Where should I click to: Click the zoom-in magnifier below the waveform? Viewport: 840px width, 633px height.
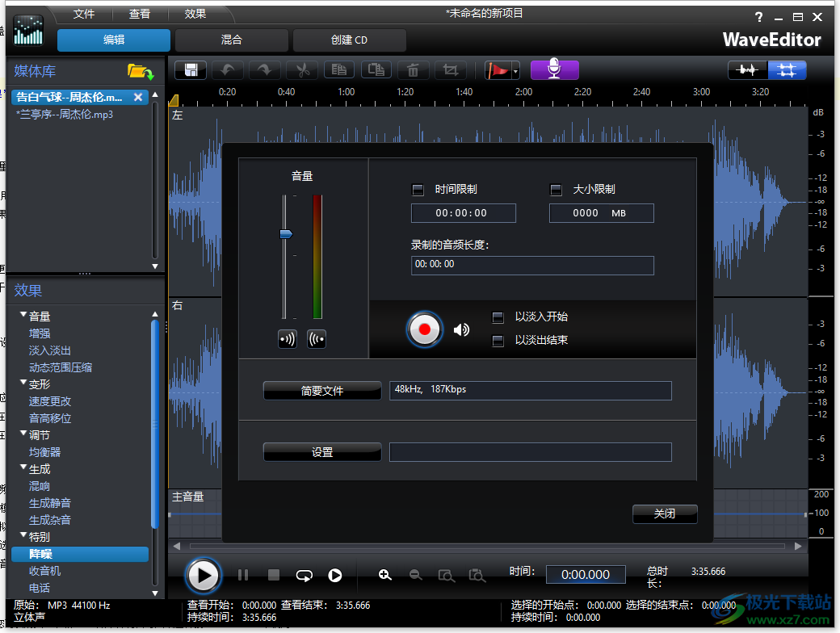pyautogui.click(x=385, y=575)
